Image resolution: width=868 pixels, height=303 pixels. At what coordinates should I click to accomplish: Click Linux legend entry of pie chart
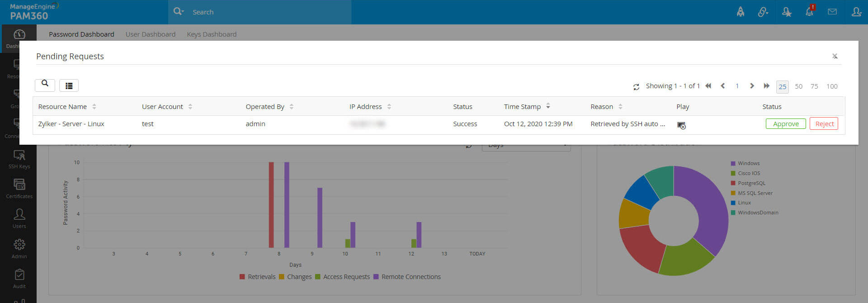[x=741, y=203]
